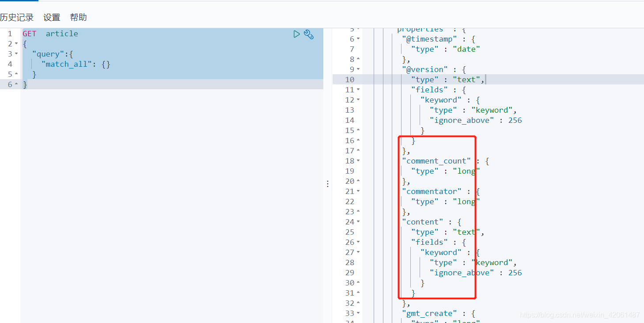Run the GET article request with play icon

296,34
